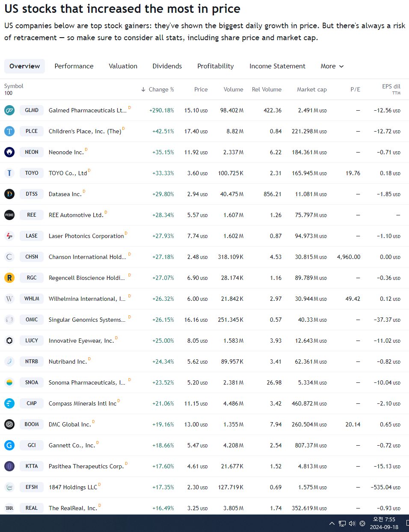The height and width of the screenshot is (532, 409).
Task: Switch to the Valuation tab
Action: click(x=123, y=66)
